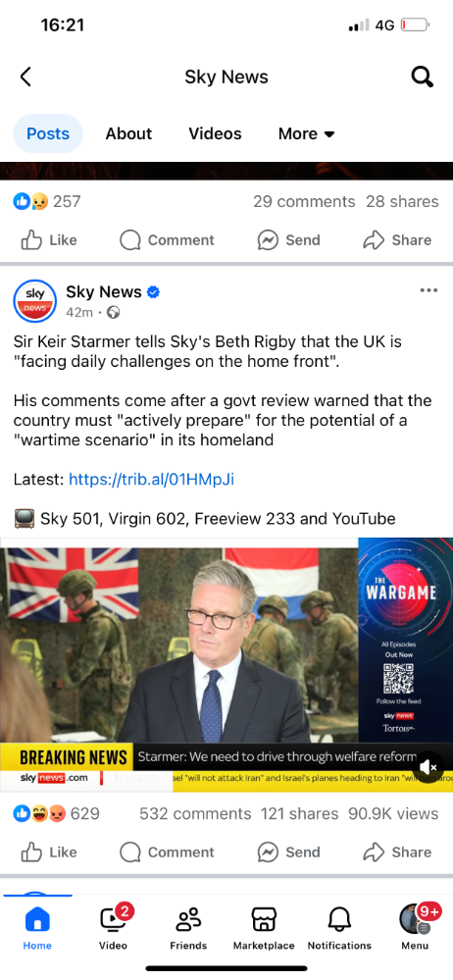
Task: Switch to the About tab
Action: click(128, 133)
